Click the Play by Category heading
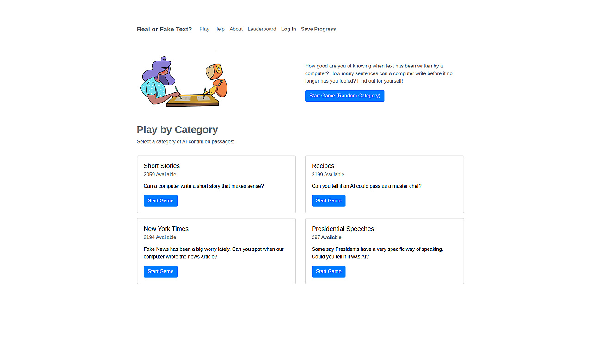 click(178, 130)
